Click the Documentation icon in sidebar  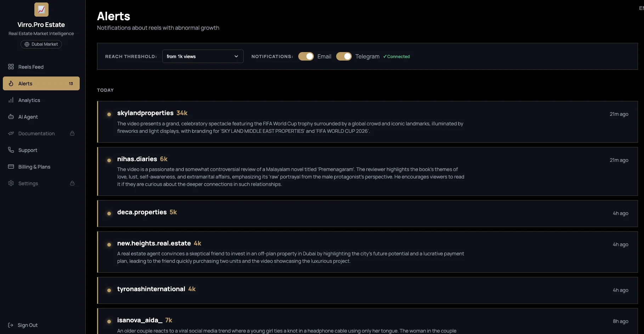point(11,133)
